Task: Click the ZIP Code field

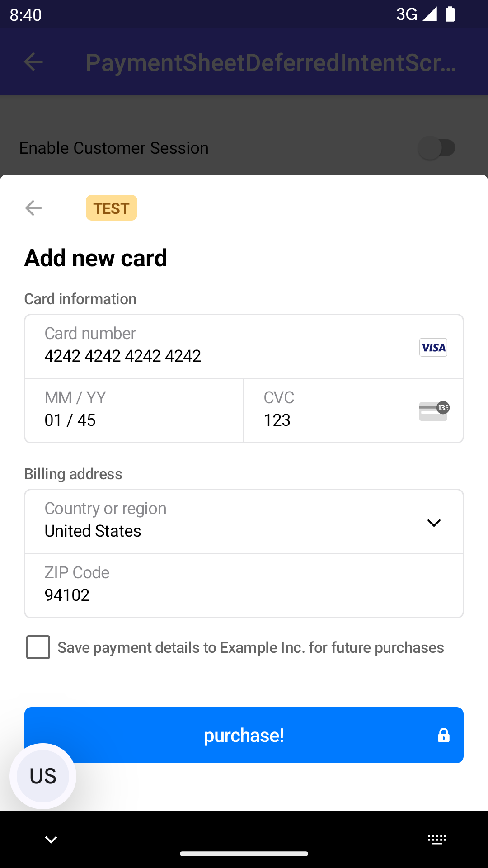Action: point(244,586)
